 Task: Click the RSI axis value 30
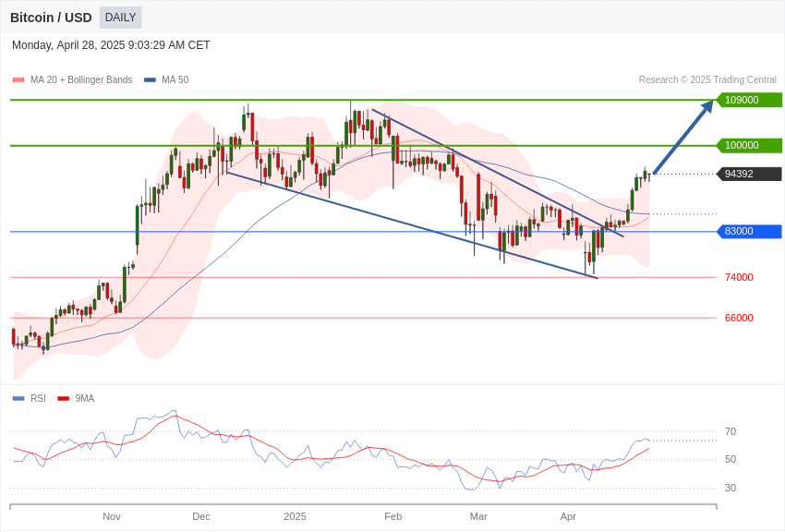point(731,488)
